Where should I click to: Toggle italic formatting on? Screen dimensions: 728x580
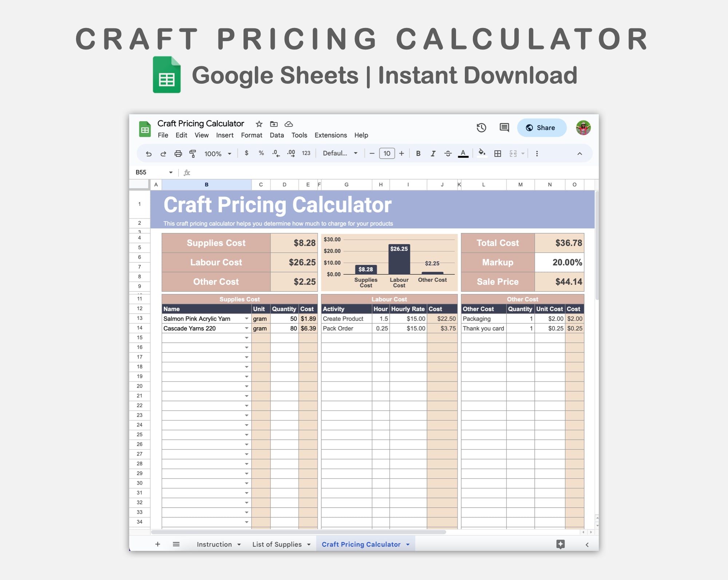[x=433, y=153]
